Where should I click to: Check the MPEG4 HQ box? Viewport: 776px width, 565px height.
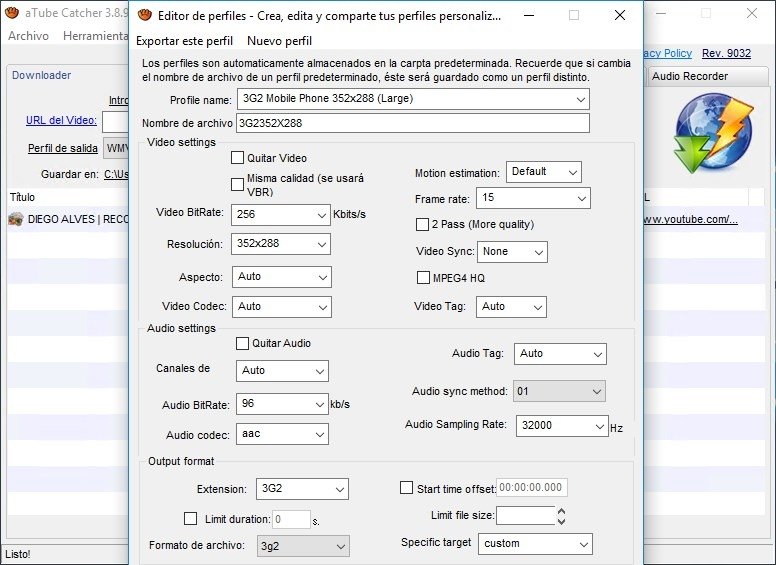(423, 278)
